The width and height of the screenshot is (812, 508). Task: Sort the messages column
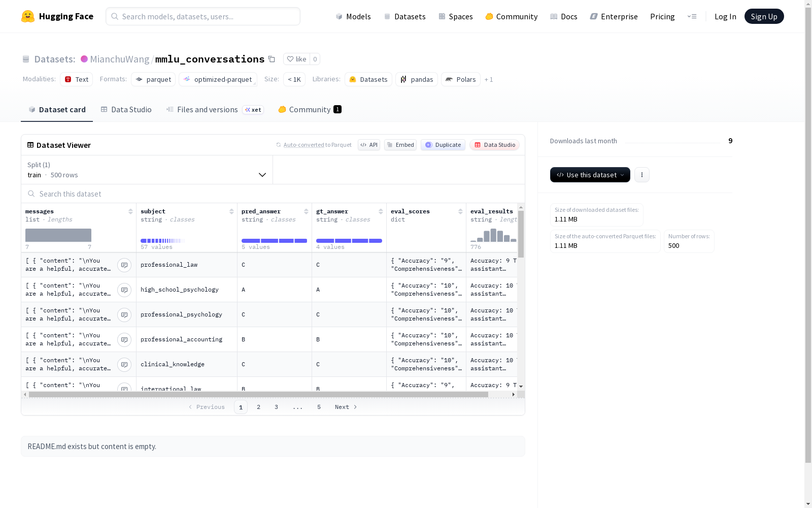pos(130,211)
